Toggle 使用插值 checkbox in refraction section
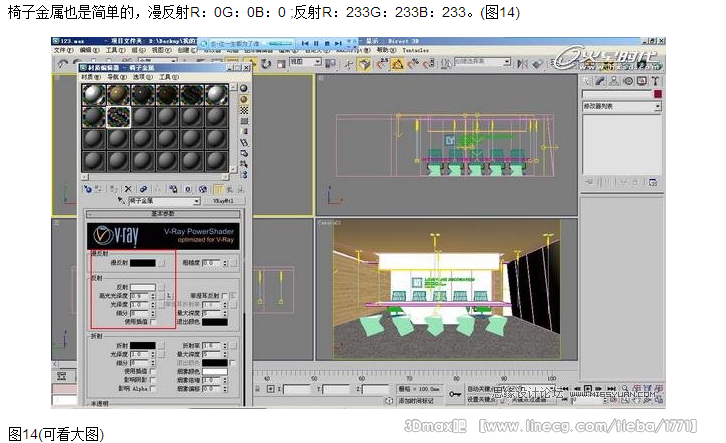The image size is (726, 443). click(153, 371)
